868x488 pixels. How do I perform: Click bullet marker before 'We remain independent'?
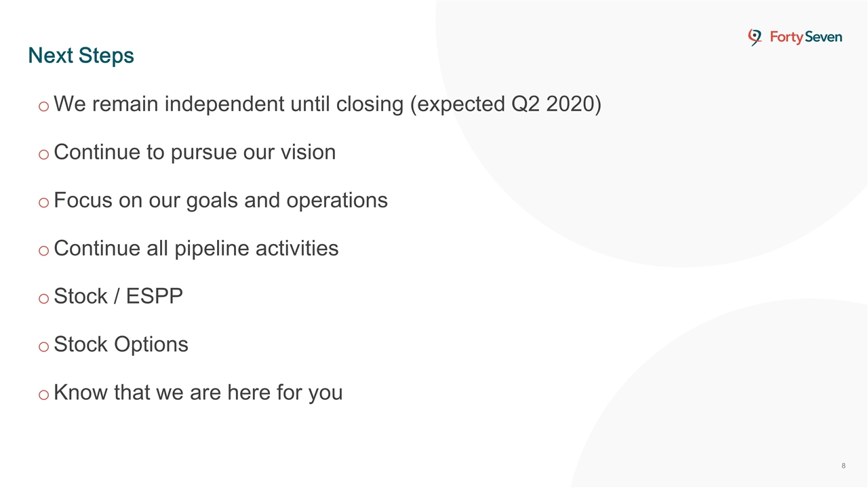pos(43,106)
